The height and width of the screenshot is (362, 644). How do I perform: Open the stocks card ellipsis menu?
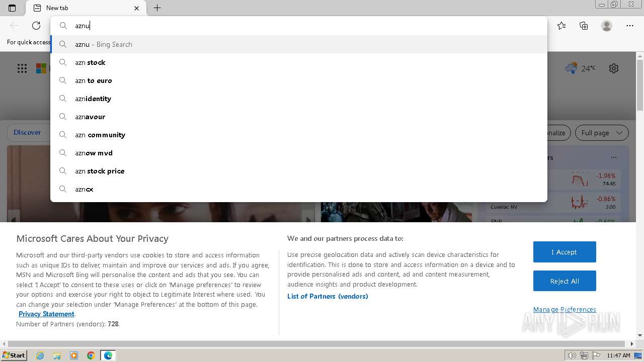click(614, 157)
